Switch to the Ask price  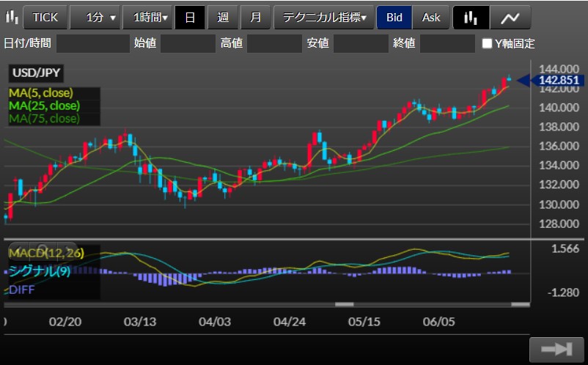[x=431, y=18]
